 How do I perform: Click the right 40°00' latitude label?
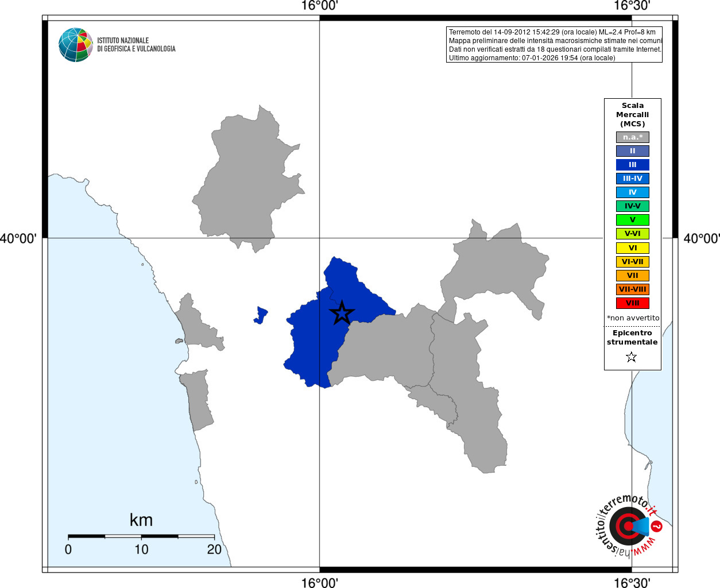click(701, 238)
